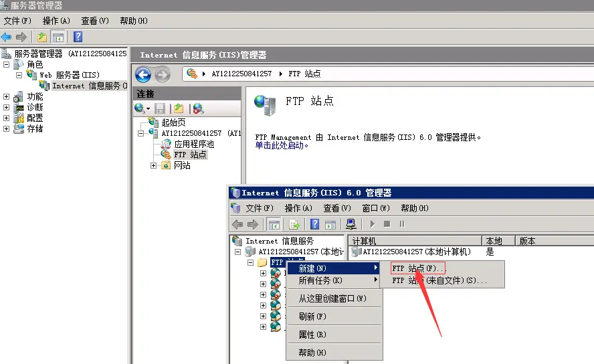Select 所有任务(K) in context menu
The image size is (594, 364).
(x=334, y=280)
